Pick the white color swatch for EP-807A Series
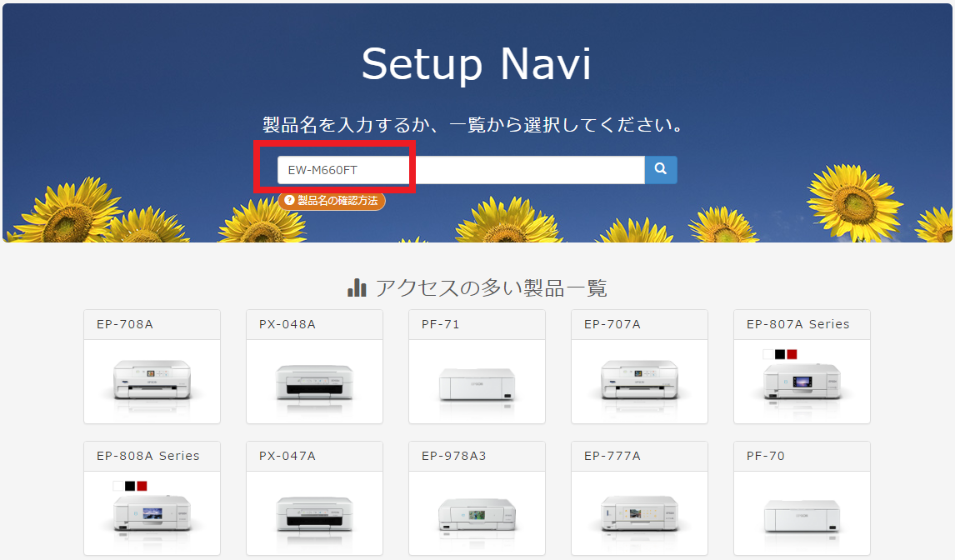The image size is (955, 560). tap(768, 354)
